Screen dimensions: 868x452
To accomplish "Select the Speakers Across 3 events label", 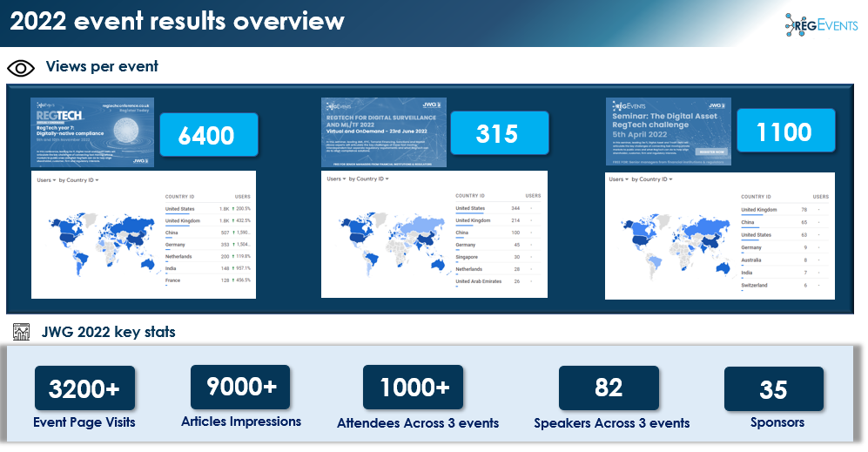I will pyautogui.click(x=612, y=423).
